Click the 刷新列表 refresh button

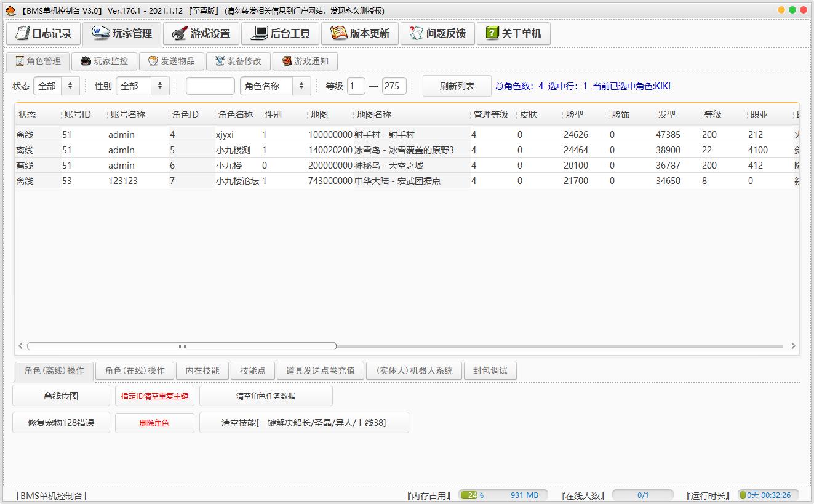point(457,86)
